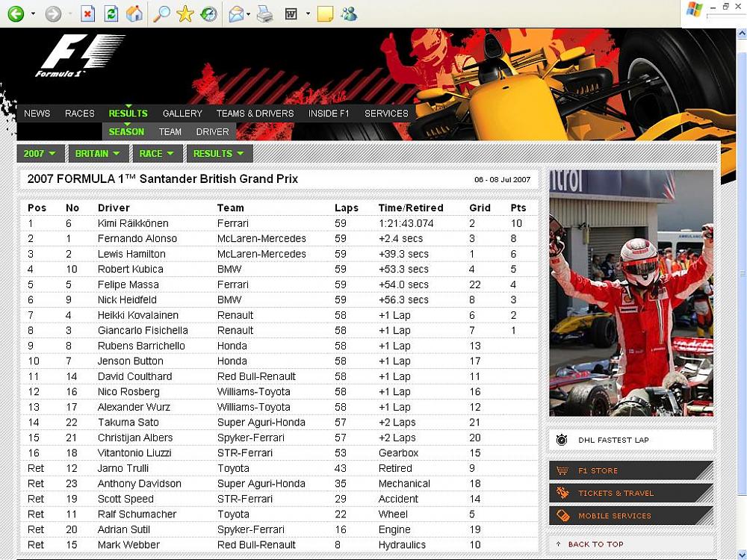
Task: Go to the browser Home page icon
Action: click(134, 13)
